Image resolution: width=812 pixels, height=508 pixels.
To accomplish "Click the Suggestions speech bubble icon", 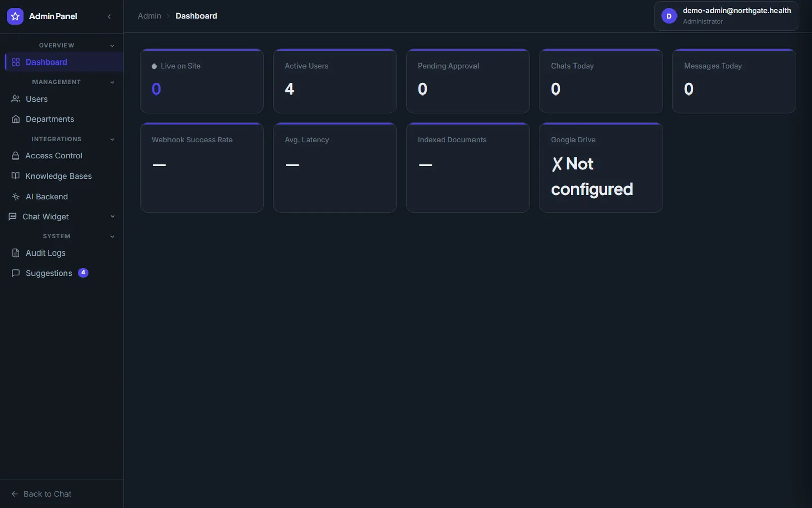I will [16, 273].
